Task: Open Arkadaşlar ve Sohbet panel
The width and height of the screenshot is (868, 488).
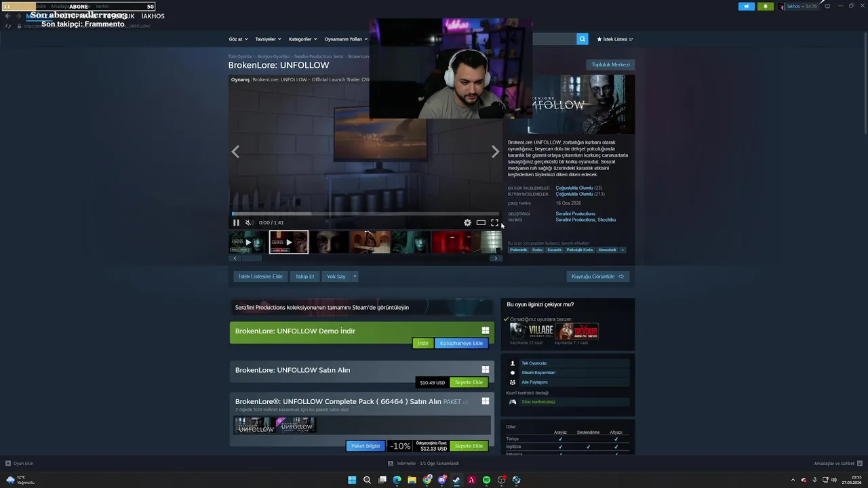Action: click(837, 464)
